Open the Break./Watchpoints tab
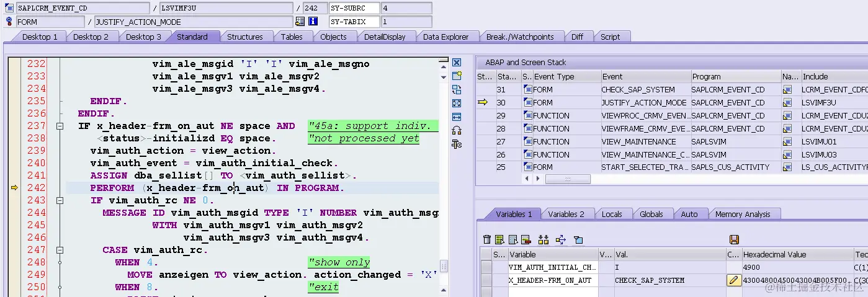The height and width of the screenshot is (297, 868). (x=520, y=37)
